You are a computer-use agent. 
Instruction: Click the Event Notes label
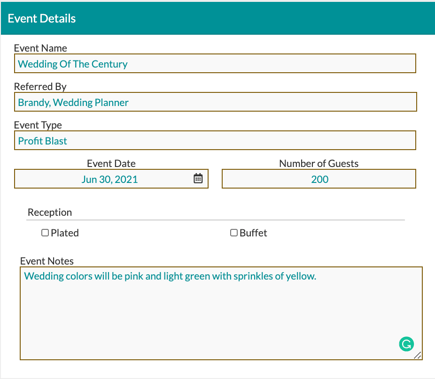click(47, 261)
